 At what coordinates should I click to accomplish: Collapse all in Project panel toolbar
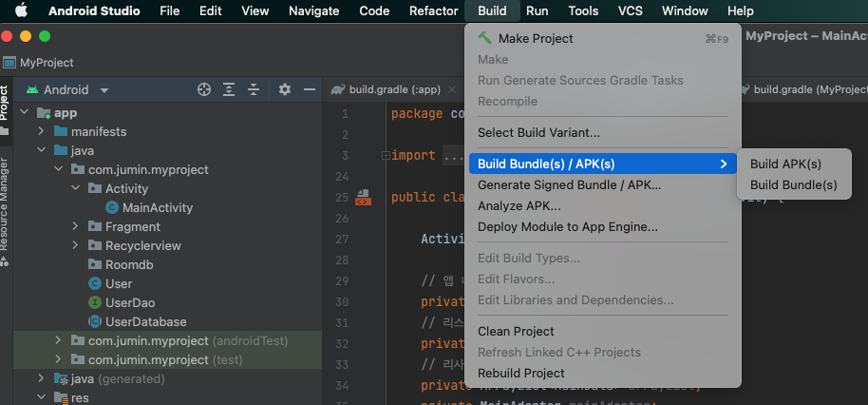pyautogui.click(x=254, y=89)
